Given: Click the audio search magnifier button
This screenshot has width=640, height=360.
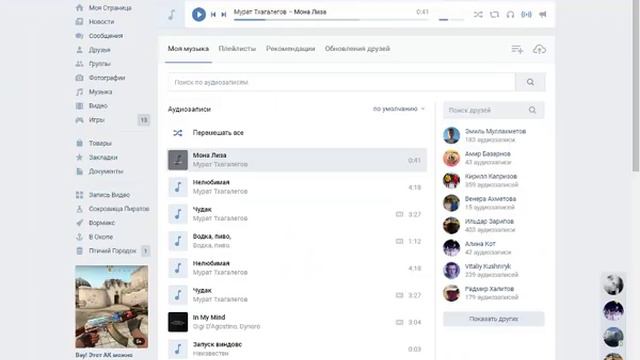Looking at the screenshot, I should point(530,82).
